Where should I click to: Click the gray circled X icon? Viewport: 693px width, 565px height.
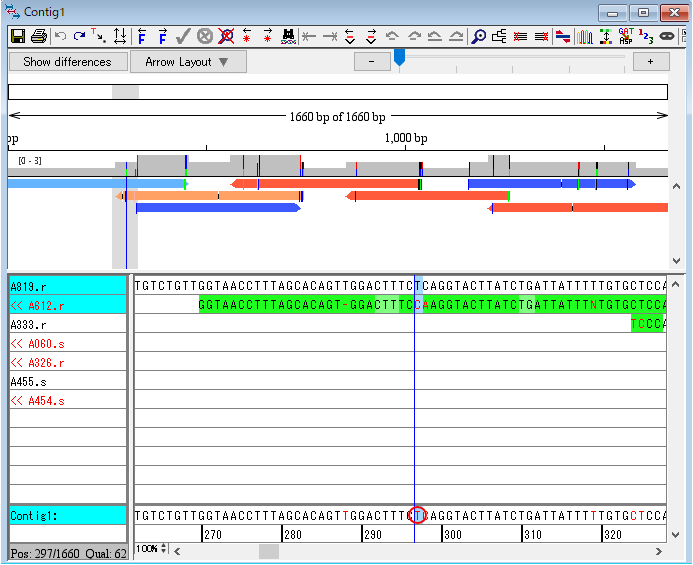(x=205, y=36)
